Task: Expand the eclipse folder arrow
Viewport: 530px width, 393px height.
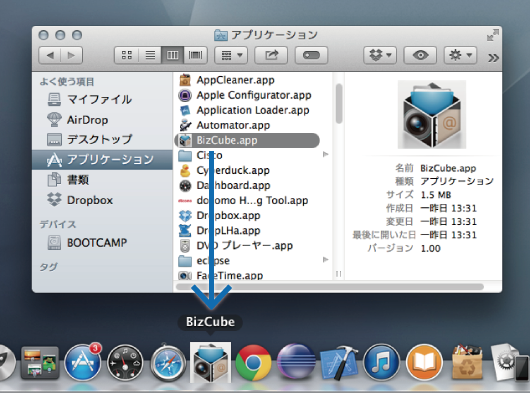Action: pyautogui.click(x=326, y=260)
